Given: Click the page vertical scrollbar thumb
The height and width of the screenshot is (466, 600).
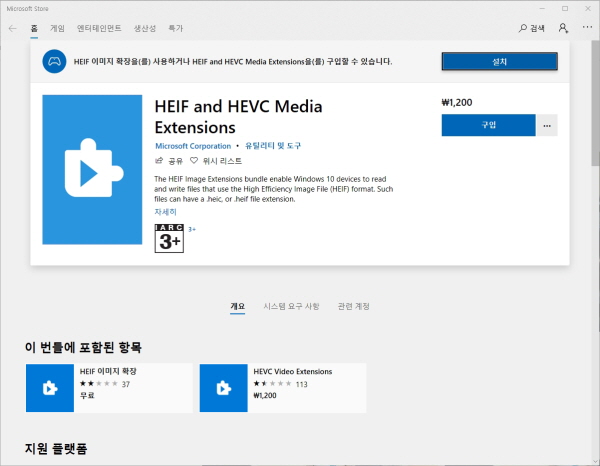Looking at the screenshot, I should (595, 103).
